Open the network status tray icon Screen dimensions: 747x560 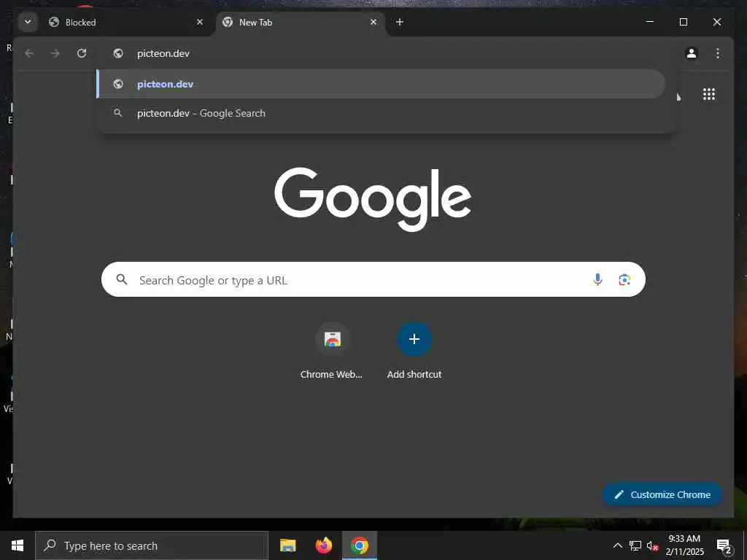pos(635,545)
